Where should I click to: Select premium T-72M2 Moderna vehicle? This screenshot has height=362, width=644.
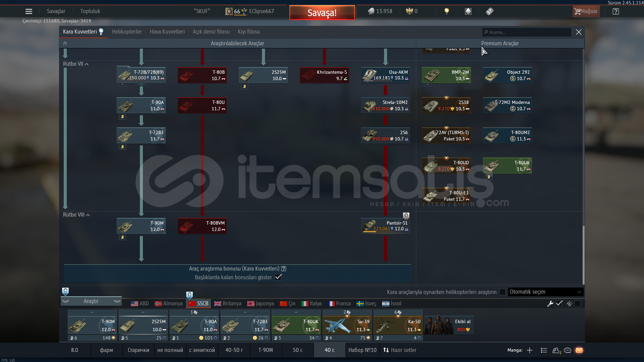507,105
